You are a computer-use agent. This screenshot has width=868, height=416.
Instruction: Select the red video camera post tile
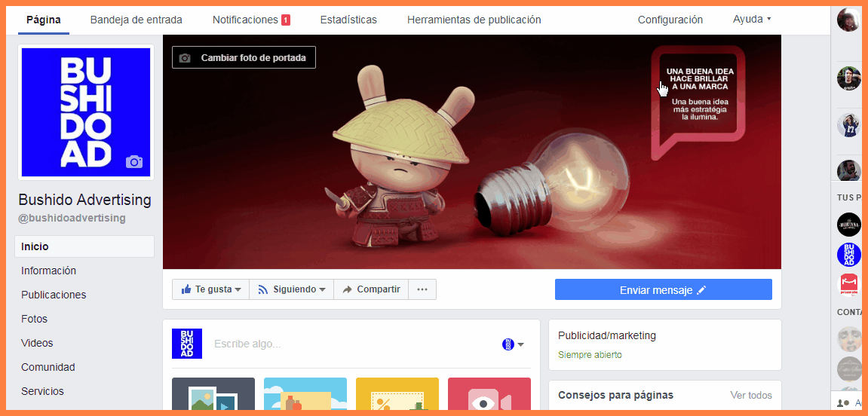489,395
